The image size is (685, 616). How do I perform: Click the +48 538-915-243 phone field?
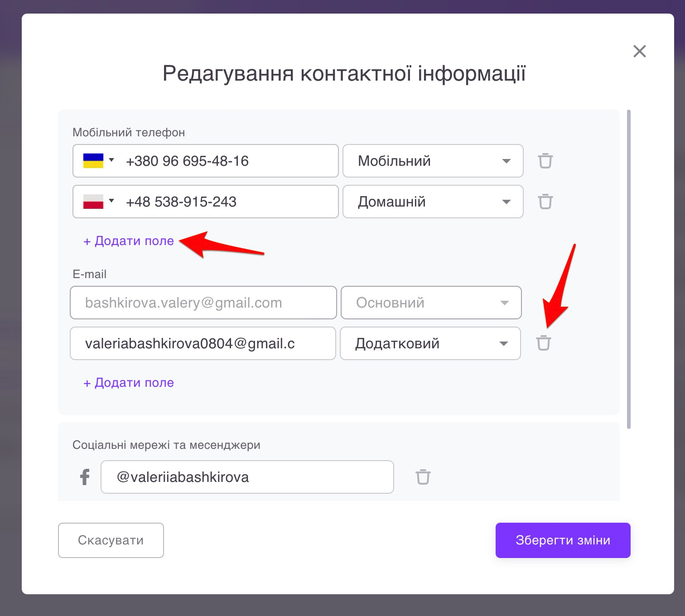(227, 202)
